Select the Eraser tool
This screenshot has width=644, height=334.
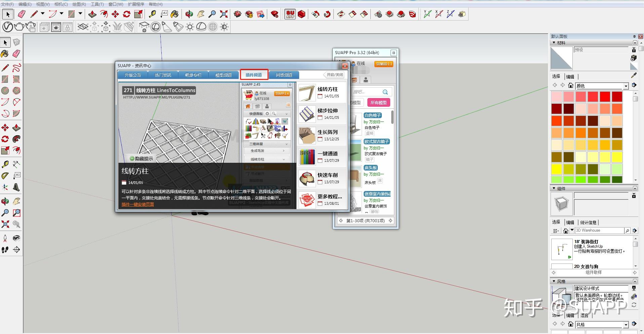click(x=22, y=14)
